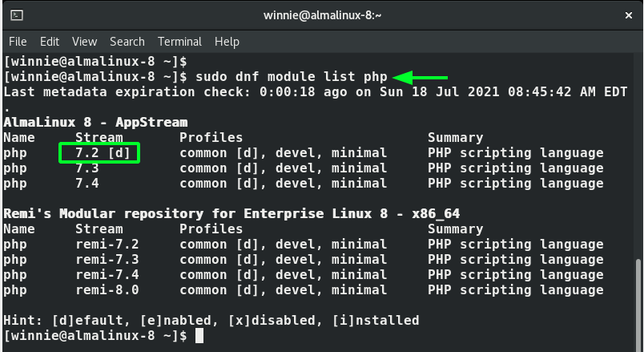Click the Hint line at bottom
This screenshot has width=644, height=352.
click(211, 321)
